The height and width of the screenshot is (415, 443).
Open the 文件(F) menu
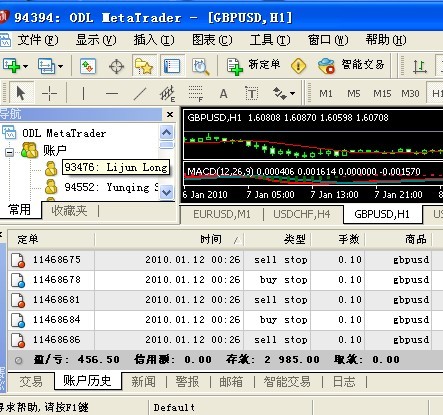point(38,40)
